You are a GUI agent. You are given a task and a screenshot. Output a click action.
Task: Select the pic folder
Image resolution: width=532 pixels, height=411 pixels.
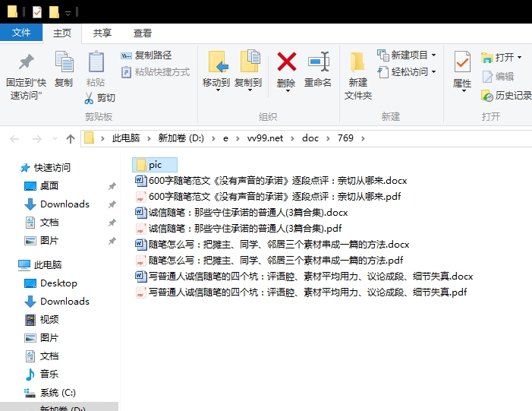pyautogui.click(x=155, y=165)
